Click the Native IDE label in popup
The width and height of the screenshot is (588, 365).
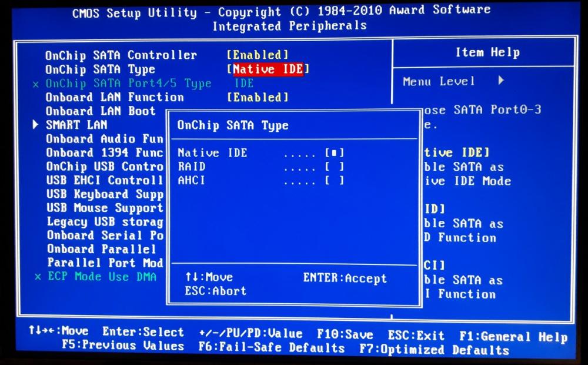[212, 153]
